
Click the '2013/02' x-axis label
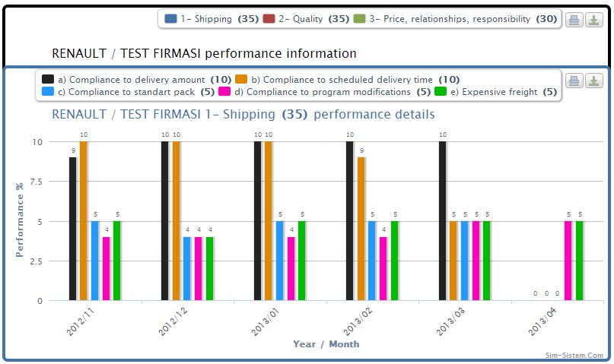[x=358, y=321]
